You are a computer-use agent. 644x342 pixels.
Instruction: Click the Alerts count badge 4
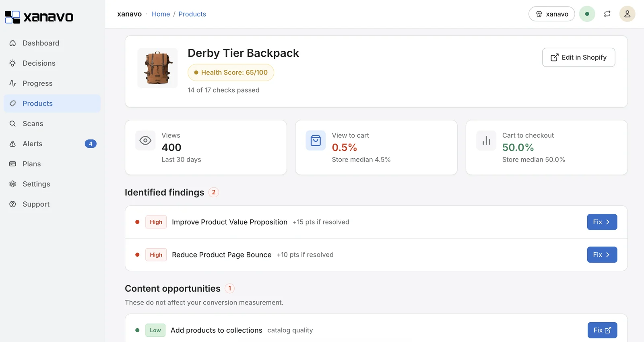tap(91, 144)
